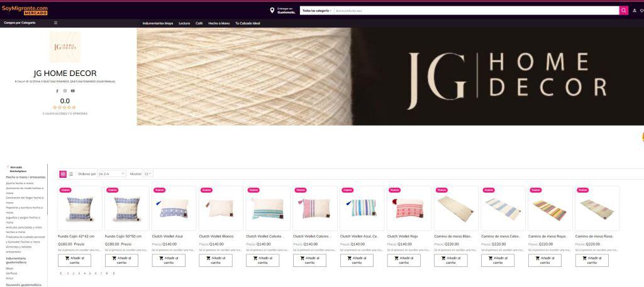644x287 pixels.
Task: Open the hamburger category menu icon
Action: tap(56, 23)
